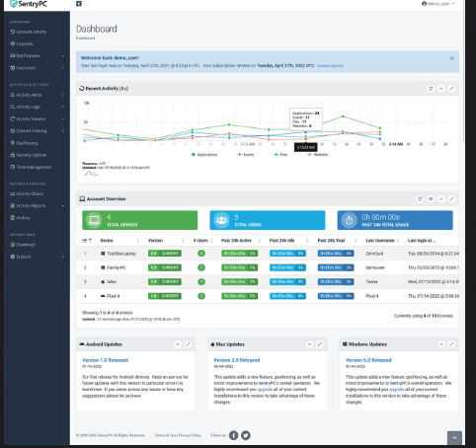Select the Toshiba Laptop device row
The height and width of the screenshot is (448, 476).
[268, 254]
